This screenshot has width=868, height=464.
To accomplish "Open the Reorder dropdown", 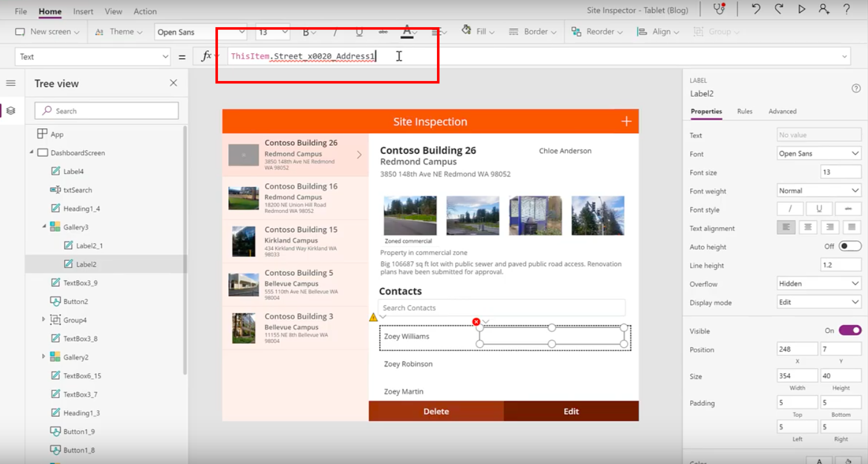I will point(596,31).
